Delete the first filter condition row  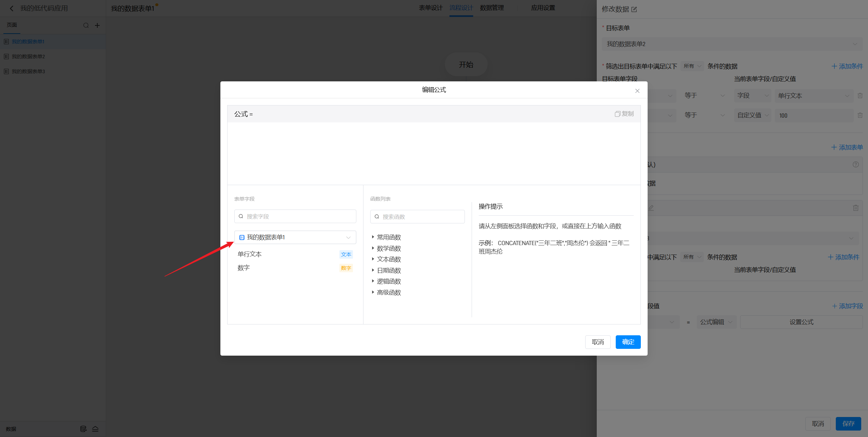click(860, 96)
